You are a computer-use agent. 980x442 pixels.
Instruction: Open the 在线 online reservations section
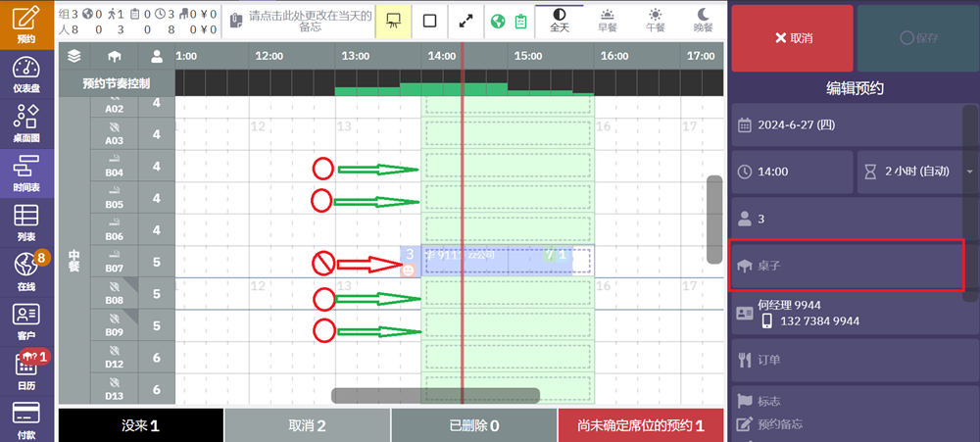click(x=26, y=272)
